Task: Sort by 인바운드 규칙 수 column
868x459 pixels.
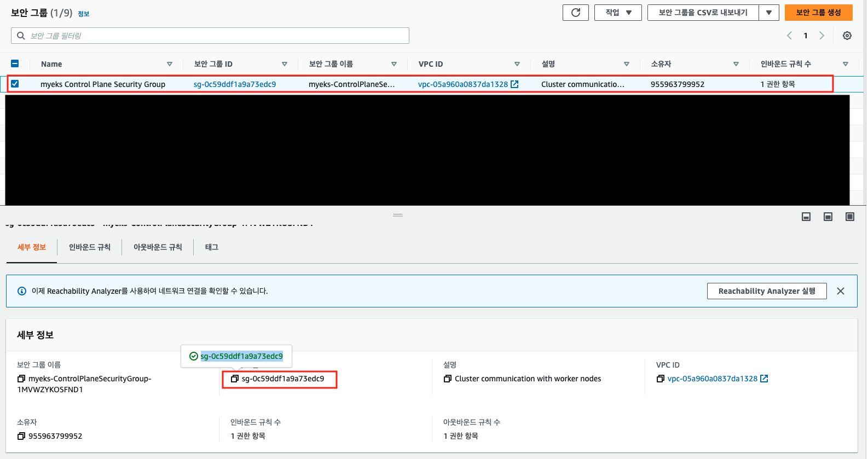Action: click(846, 64)
